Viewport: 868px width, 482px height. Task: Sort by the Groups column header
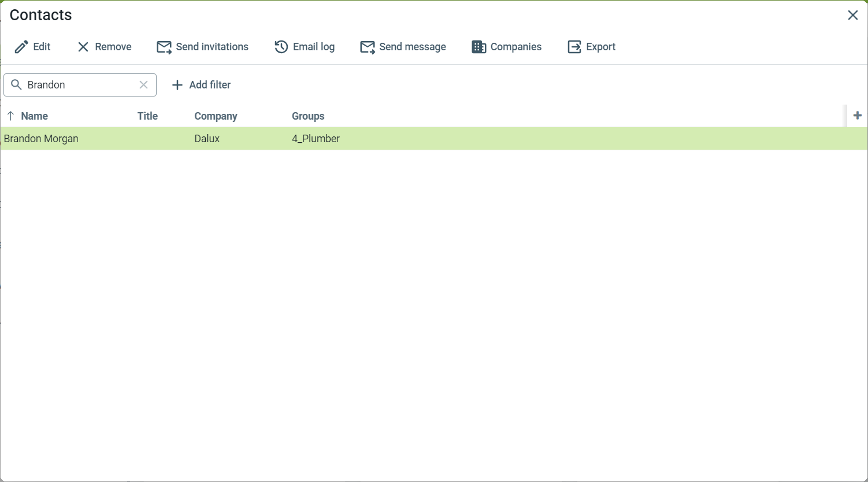click(x=308, y=116)
